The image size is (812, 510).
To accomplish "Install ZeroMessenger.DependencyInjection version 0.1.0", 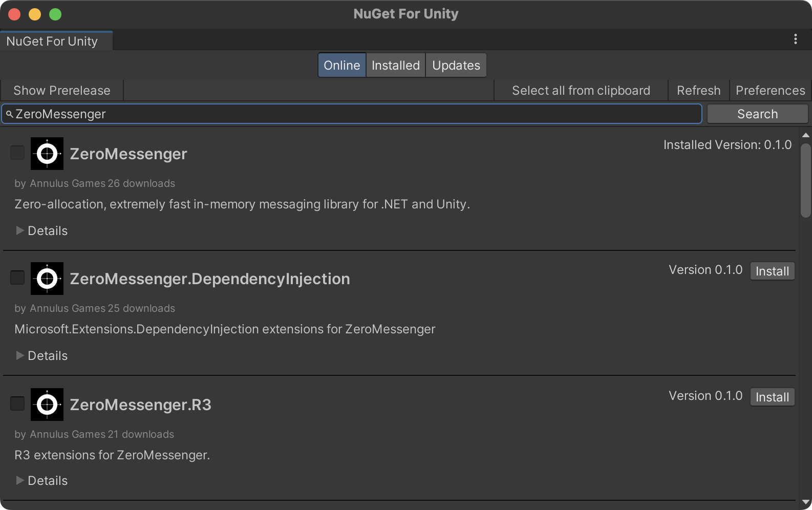I will 772,271.
